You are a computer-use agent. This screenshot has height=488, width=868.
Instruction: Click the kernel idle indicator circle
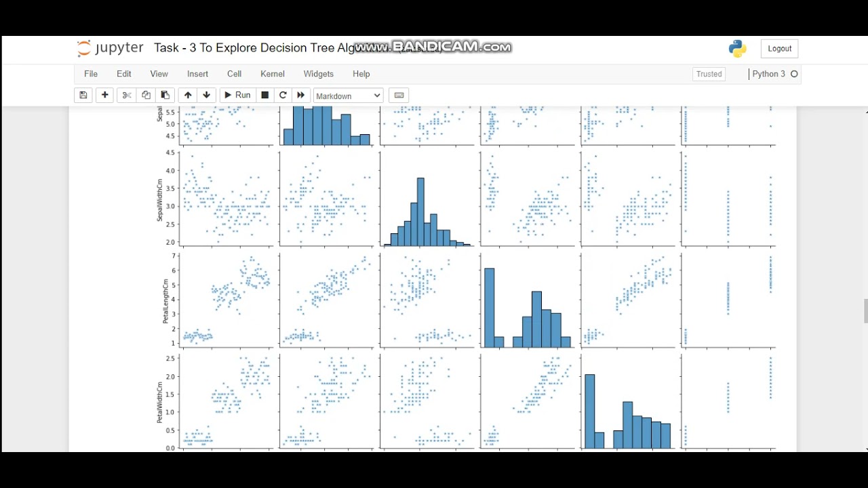click(794, 74)
